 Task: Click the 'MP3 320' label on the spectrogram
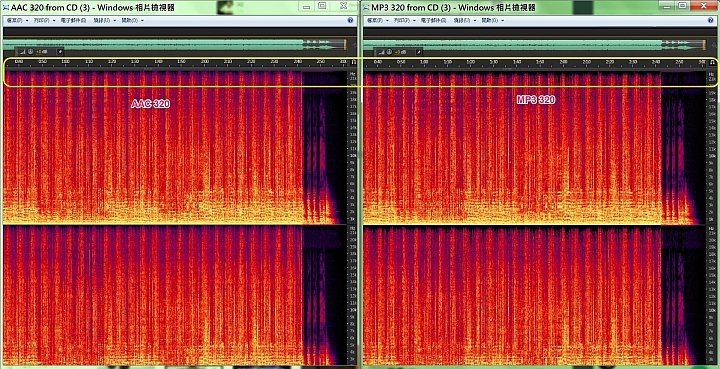pyautogui.click(x=536, y=100)
